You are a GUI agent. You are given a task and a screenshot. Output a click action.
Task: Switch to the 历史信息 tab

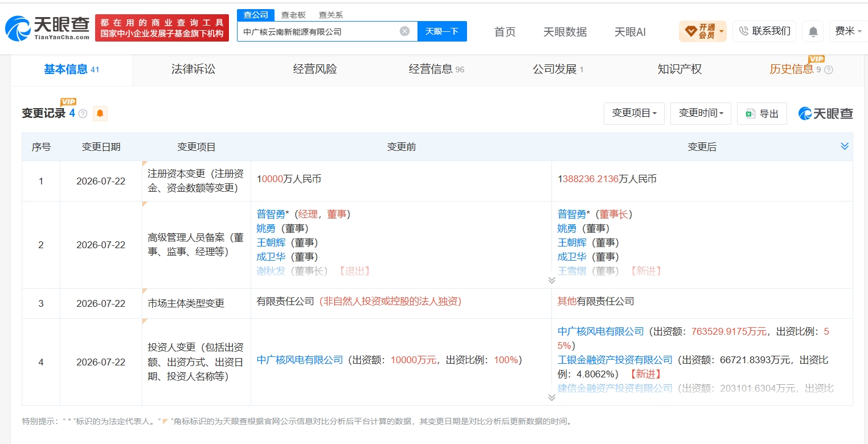pyautogui.click(x=795, y=69)
